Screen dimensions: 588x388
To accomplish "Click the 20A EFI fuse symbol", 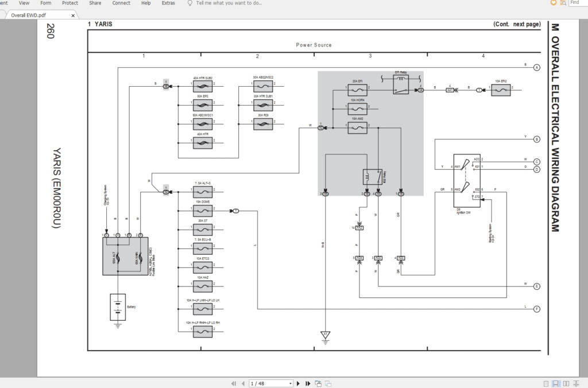I will (x=357, y=90).
